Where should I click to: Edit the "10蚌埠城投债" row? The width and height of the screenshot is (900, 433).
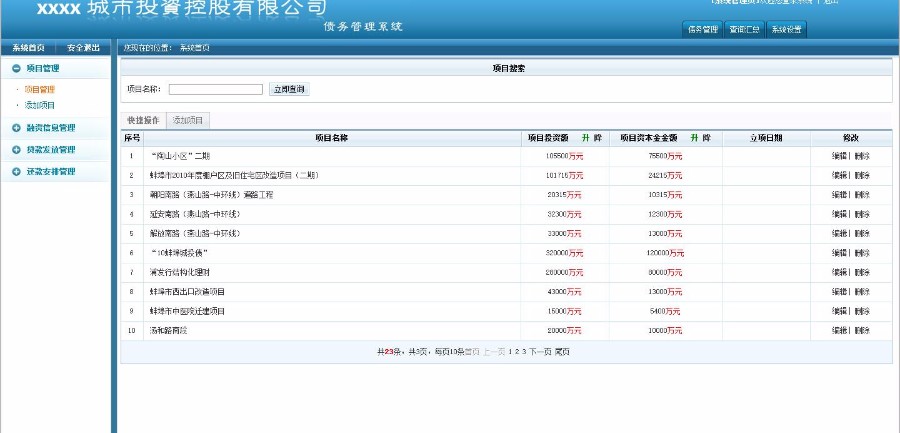(839, 253)
